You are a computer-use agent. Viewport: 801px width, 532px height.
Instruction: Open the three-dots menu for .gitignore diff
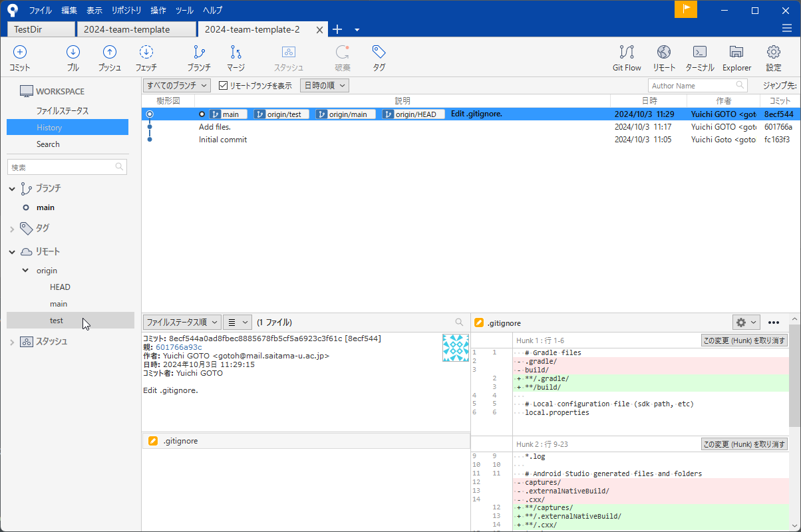pyautogui.click(x=774, y=323)
